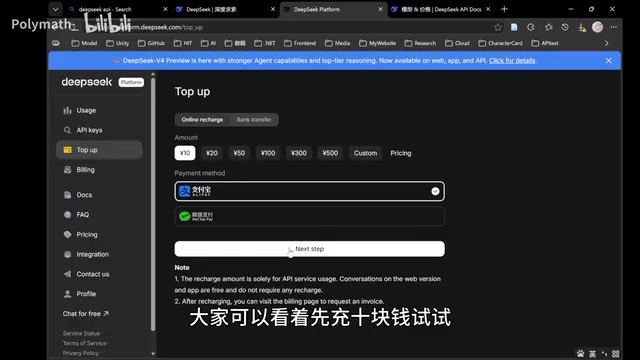Image resolution: width=640 pixels, height=360 pixels.
Task: Open the MyWebsite bookmarks folder
Action: [x=378, y=43]
